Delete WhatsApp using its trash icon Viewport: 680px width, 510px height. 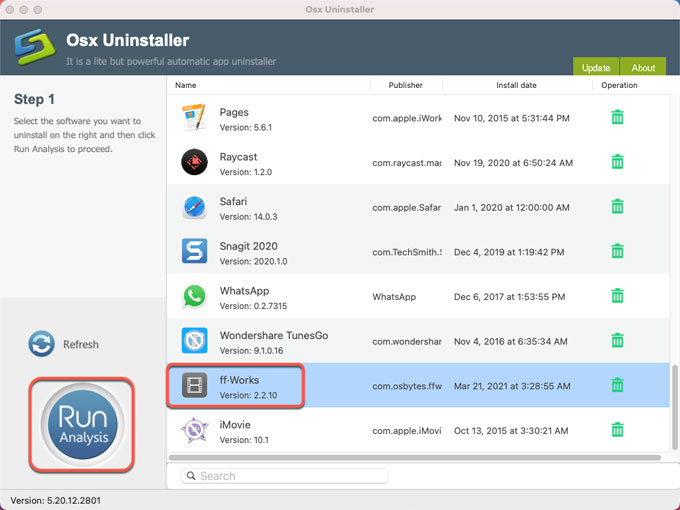coord(617,296)
